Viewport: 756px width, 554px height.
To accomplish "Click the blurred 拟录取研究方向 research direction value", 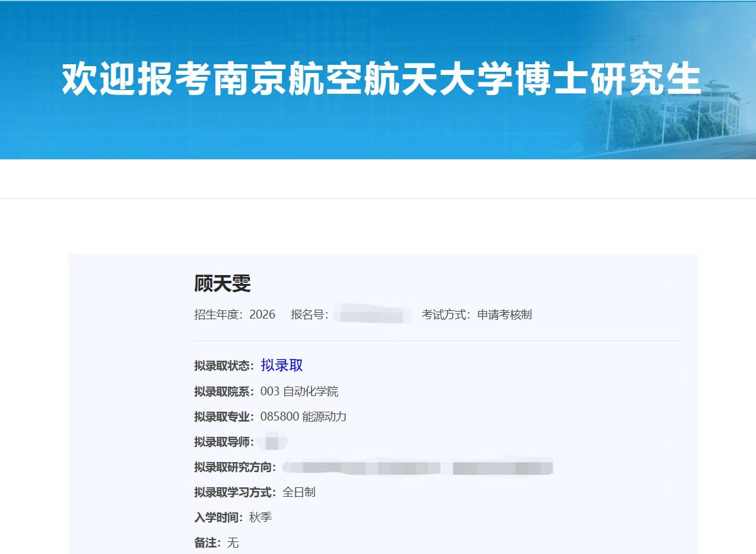I will click(x=417, y=467).
